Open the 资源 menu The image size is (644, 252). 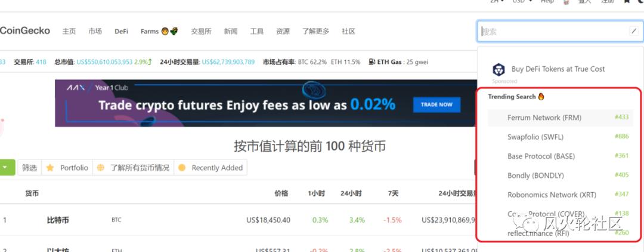pyautogui.click(x=283, y=31)
